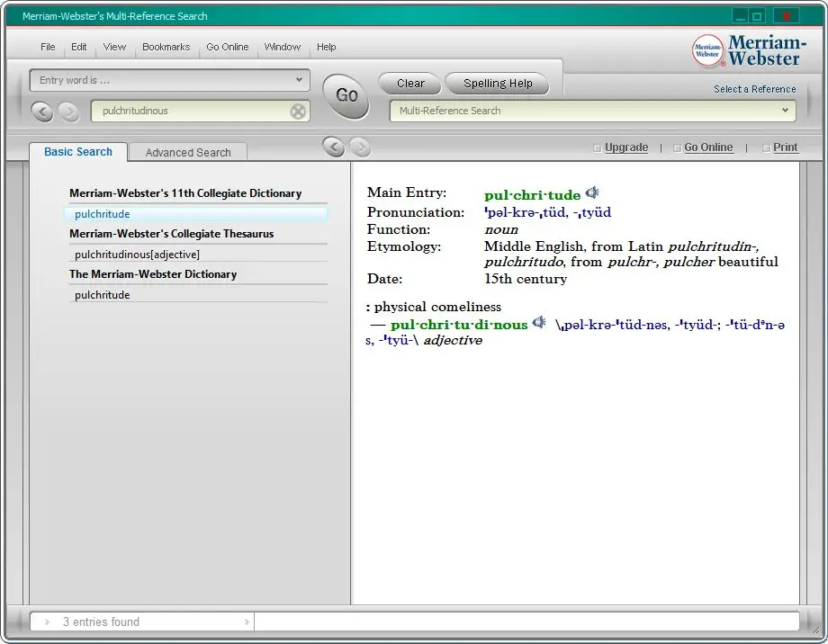Open the Bookmarks menu
Screen dimensions: 828x644
click(166, 47)
